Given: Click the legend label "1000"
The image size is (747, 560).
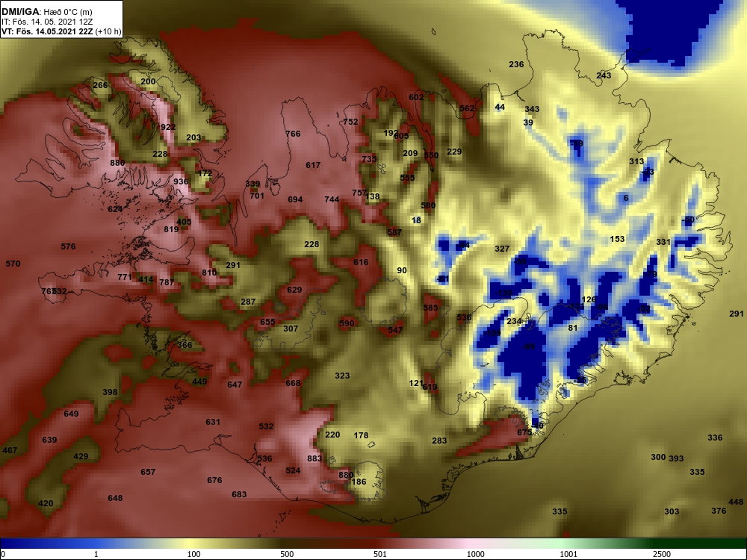Looking at the screenshot, I should click(x=475, y=554).
